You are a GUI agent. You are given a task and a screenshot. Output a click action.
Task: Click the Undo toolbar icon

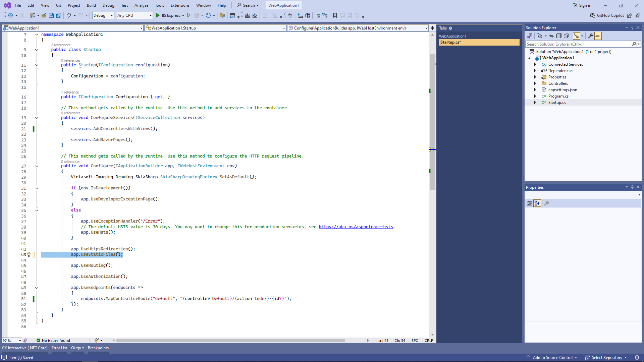pyautogui.click(x=68, y=15)
